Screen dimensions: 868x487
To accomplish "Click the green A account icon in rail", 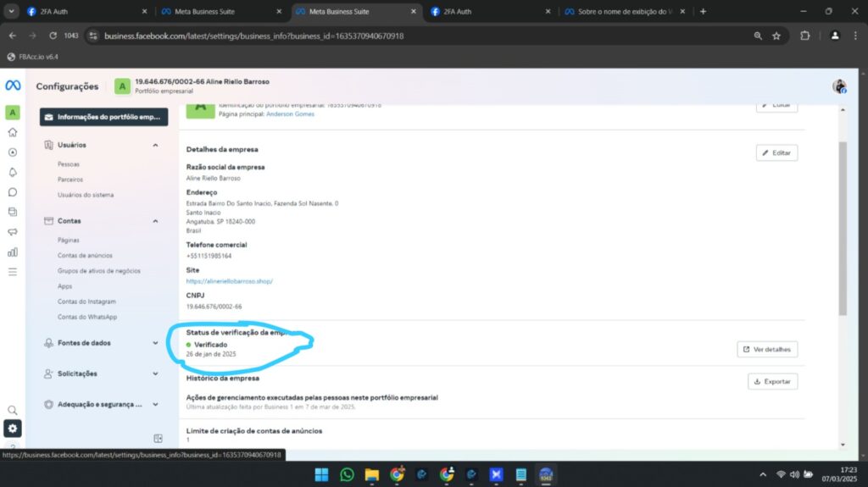I will pos(12,113).
